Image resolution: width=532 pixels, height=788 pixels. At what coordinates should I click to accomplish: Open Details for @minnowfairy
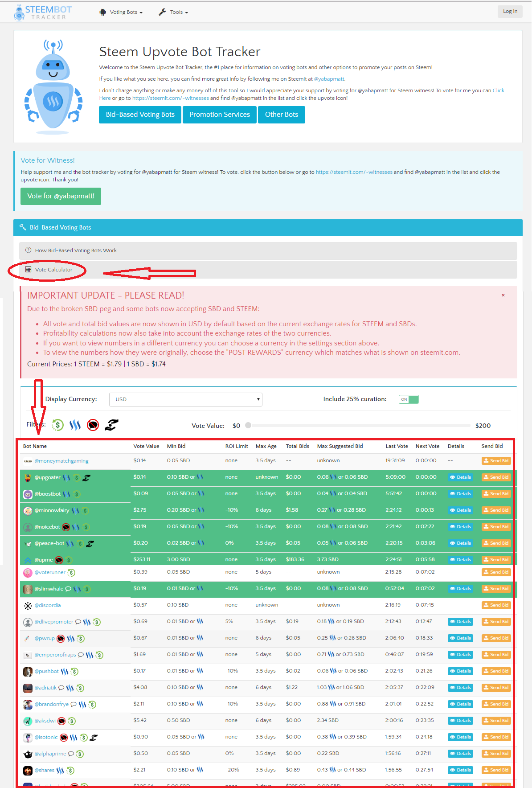460,510
